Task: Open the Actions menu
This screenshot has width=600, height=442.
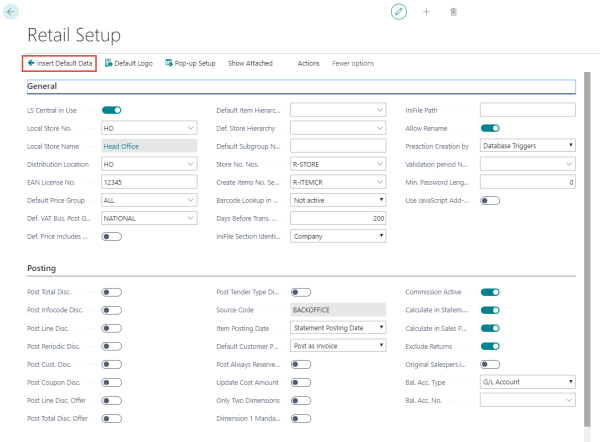Action: 308,63
